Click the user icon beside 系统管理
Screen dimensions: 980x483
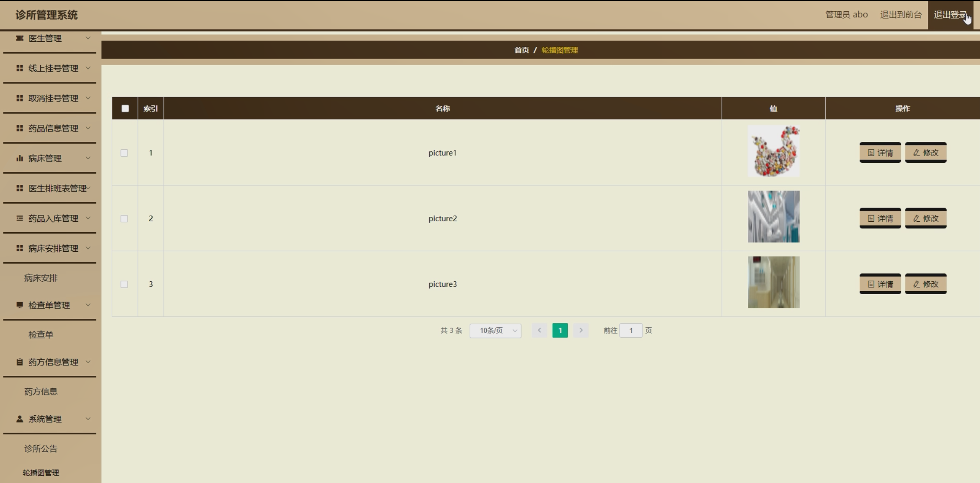20,419
